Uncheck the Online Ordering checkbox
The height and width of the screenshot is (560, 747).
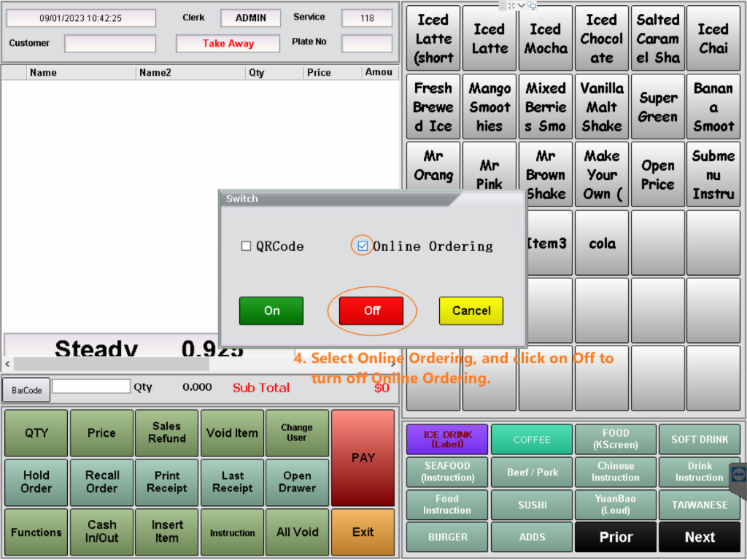(x=363, y=246)
